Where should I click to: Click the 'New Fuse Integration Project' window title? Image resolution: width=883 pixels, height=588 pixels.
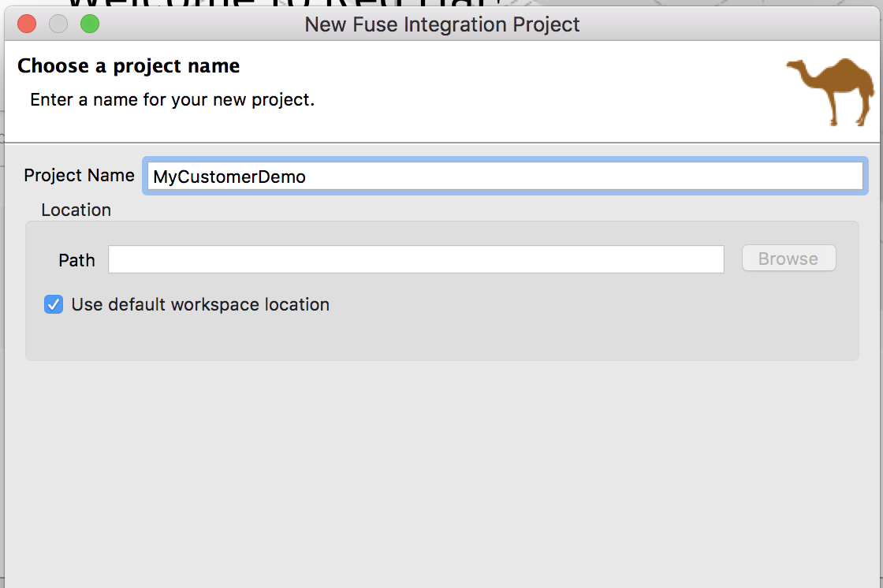pyautogui.click(x=442, y=24)
